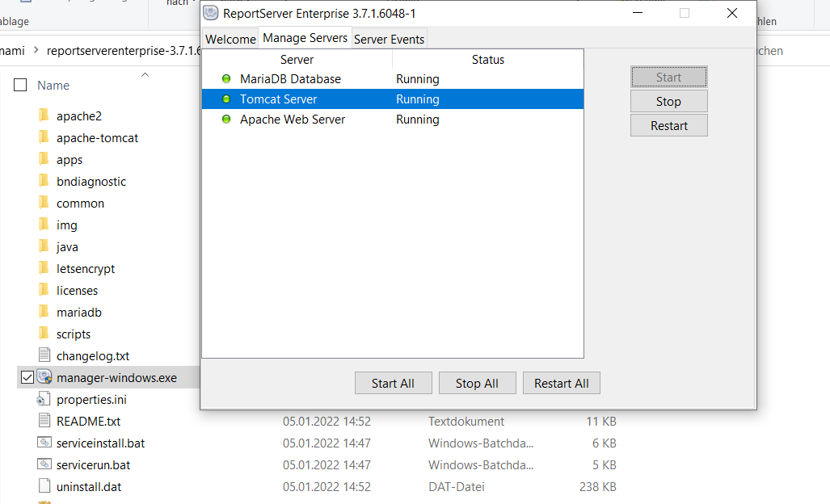Select the properties.ini file name
The height and width of the screenshot is (504, 830).
91,400
